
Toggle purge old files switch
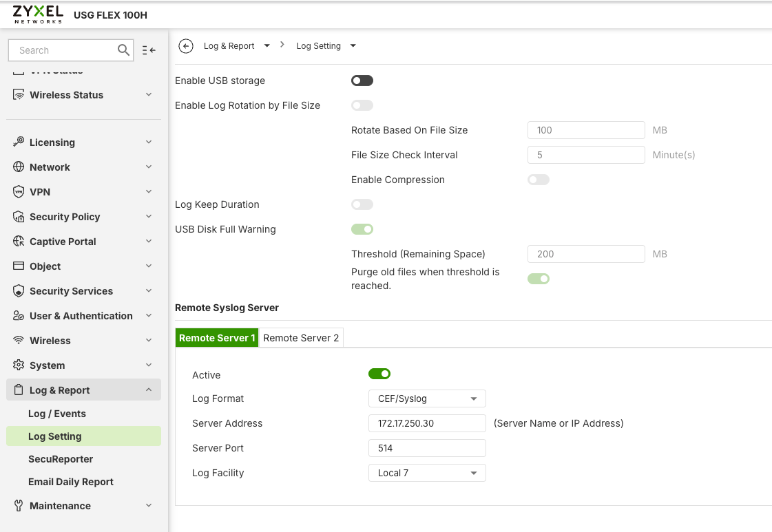tap(538, 279)
